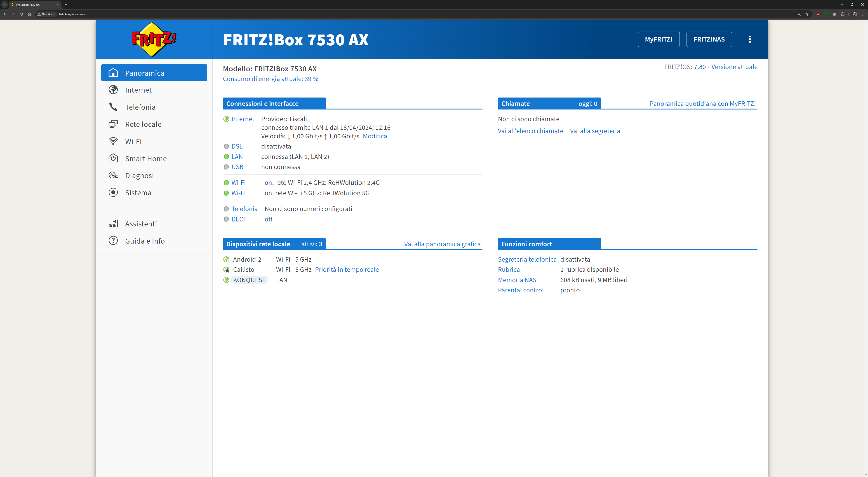Click the Smart Home power icon
868x477 pixels.
point(113,158)
